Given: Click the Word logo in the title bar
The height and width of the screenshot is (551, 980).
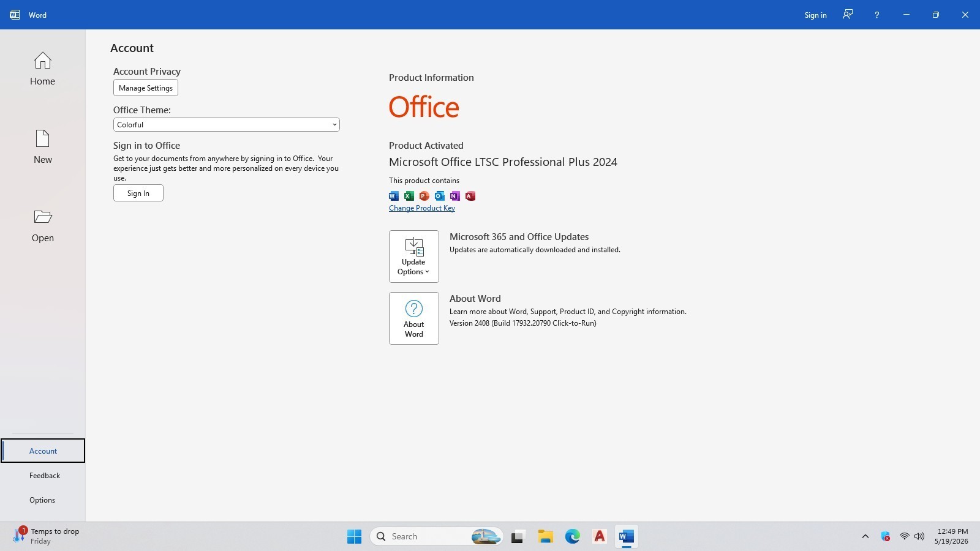Looking at the screenshot, I should coord(15,15).
